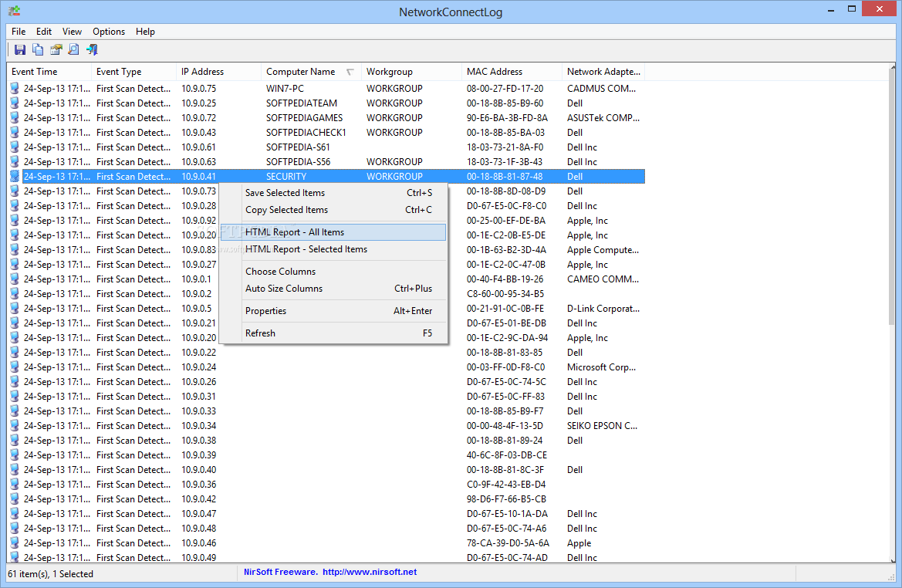This screenshot has width=902, height=588.
Task: Select the SOFTPEDIAGAMES computer name cell
Action: 304,118
